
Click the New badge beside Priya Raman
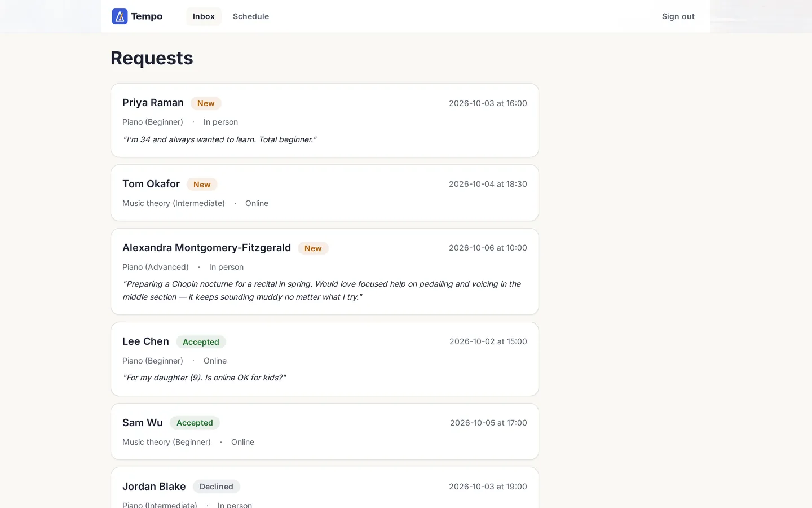[x=206, y=103]
